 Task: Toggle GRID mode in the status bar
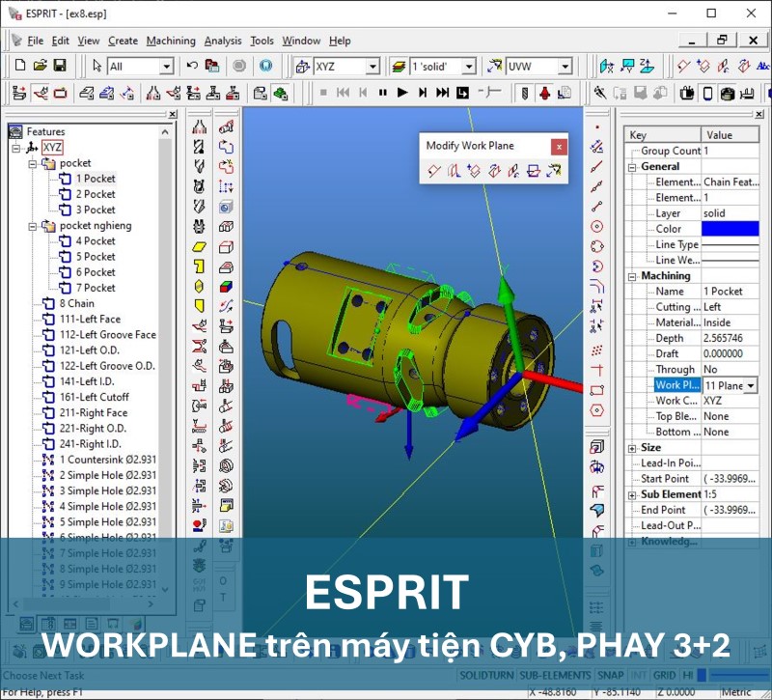665,675
